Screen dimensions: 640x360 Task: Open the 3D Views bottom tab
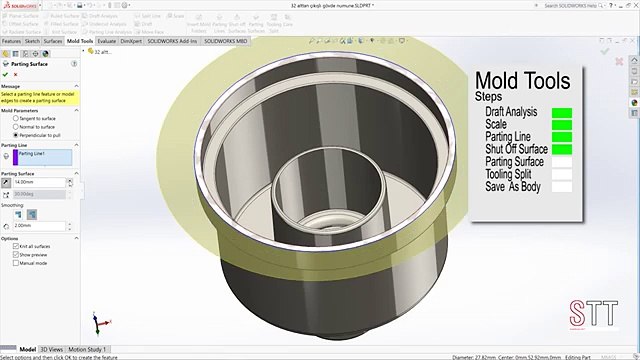52,349
